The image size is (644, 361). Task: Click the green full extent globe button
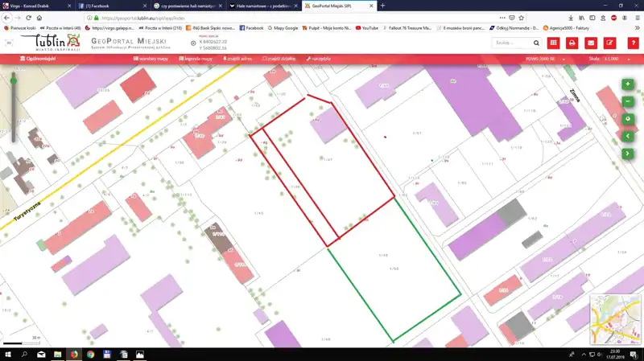pyautogui.click(x=628, y=119)
